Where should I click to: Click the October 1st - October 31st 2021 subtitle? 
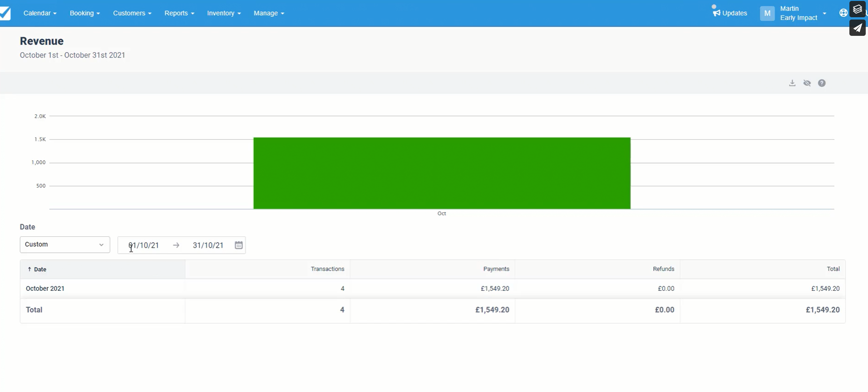click(73, 55)
